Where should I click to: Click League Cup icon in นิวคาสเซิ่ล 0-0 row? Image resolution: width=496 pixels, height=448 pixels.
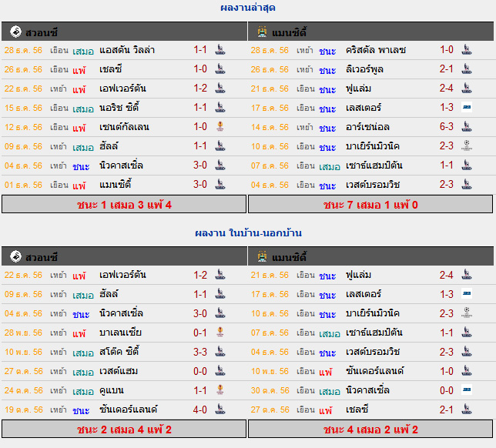click(x=467, y=389)
